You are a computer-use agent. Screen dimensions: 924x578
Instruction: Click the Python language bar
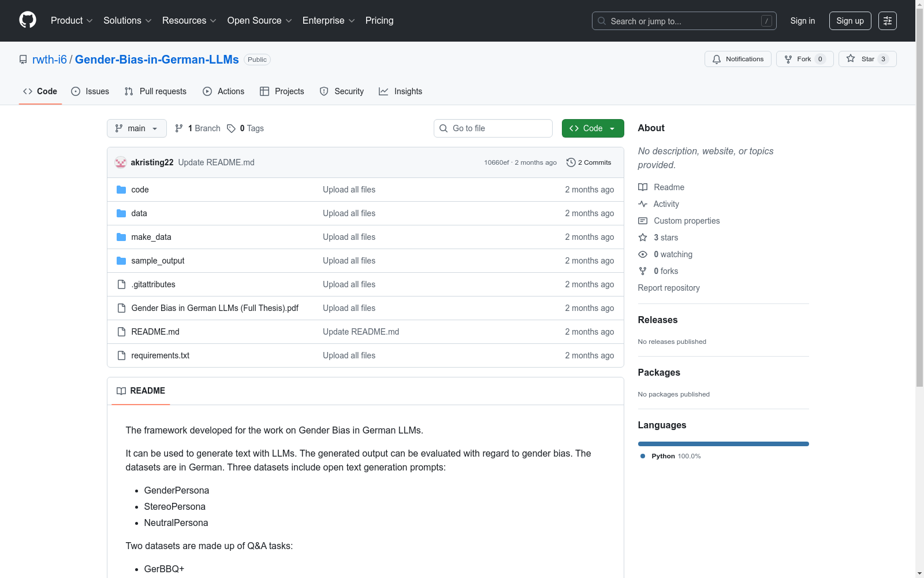[724, 444]
